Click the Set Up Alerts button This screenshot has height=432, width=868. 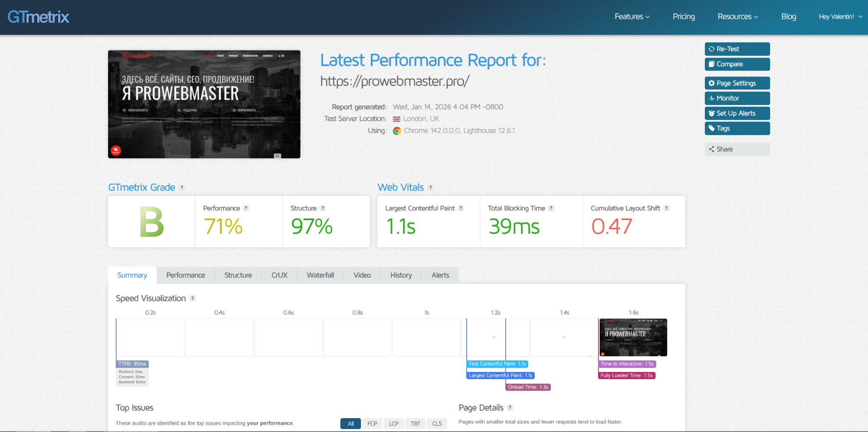tap(737, 114)
